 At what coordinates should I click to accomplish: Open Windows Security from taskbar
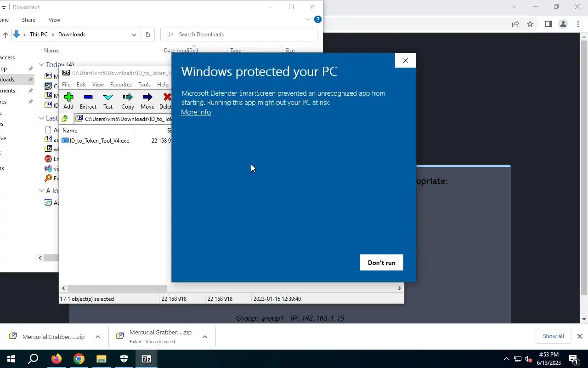[x=124, y=359]
